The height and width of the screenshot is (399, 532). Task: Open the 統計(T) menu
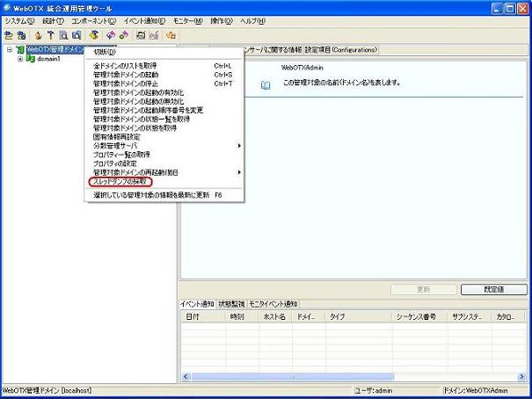tap(53, 21)
